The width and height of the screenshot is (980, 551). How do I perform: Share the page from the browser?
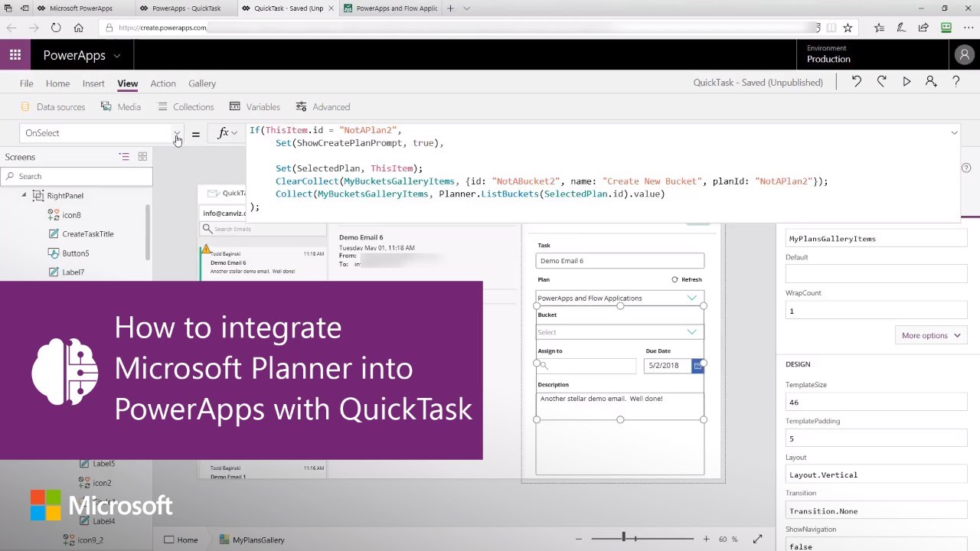(923, 28)
